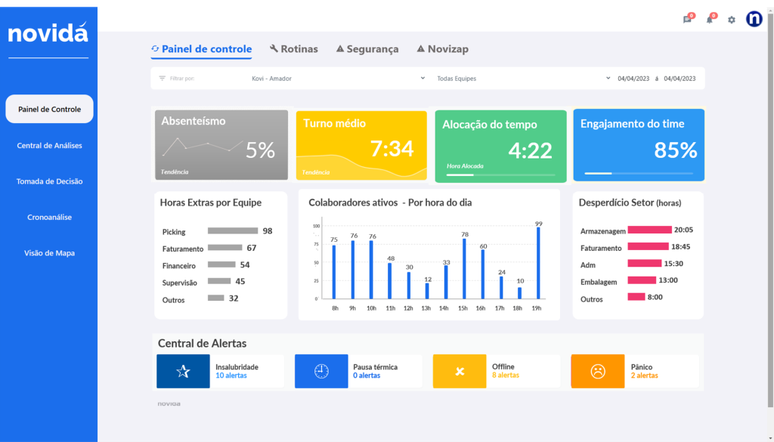
Task: Open the Turno médio 7:34 card
Action: (x=361, y=145)
